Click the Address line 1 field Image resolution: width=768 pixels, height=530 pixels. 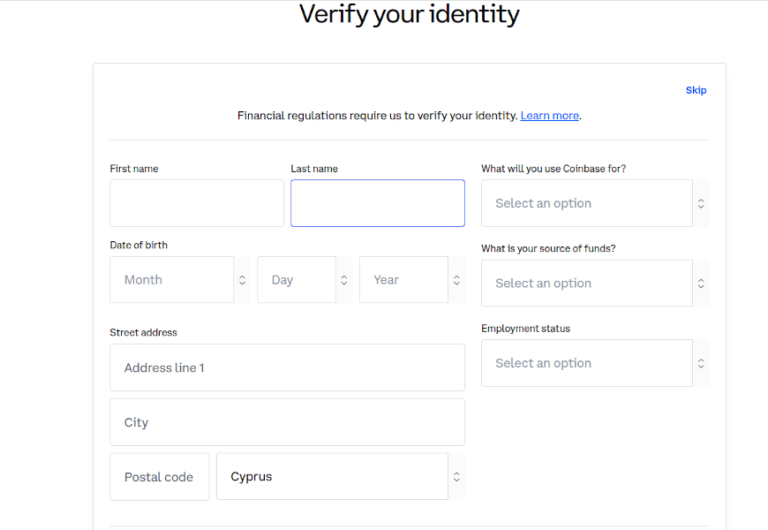pyautogui.click(x=287, y=368)
